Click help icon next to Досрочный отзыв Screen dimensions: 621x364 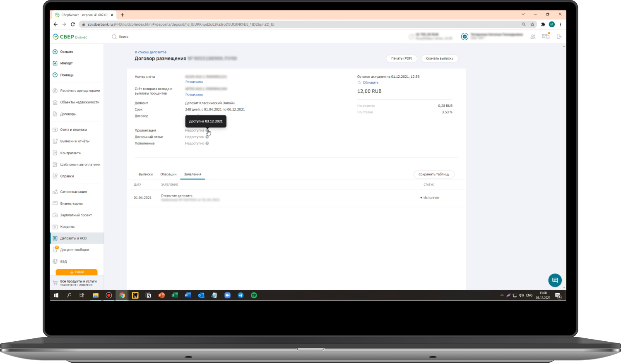pyautogui.click(x=207, y=137)
